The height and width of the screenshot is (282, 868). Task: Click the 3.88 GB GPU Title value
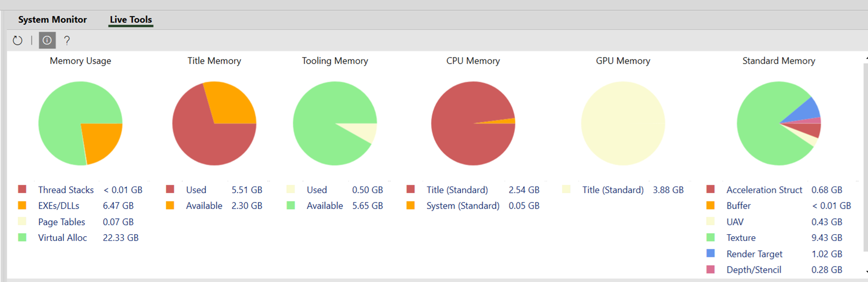[668, 190]
